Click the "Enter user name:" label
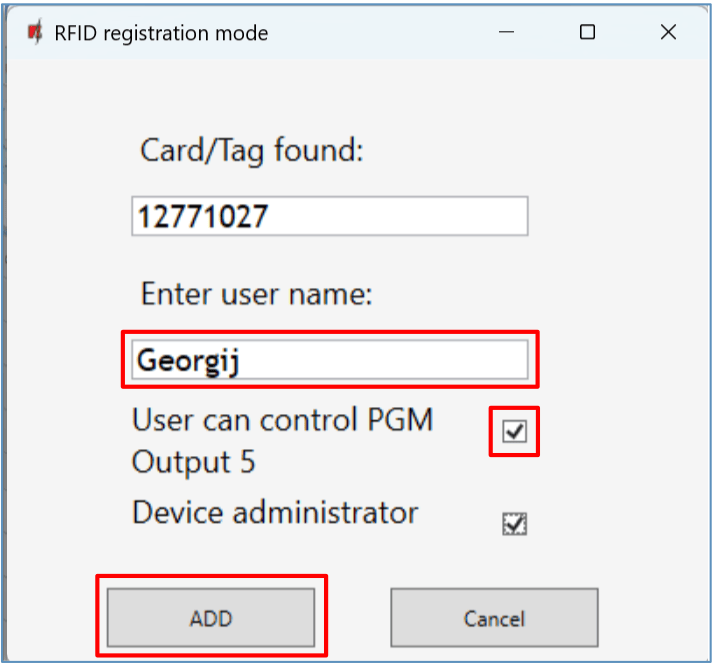 256,295
